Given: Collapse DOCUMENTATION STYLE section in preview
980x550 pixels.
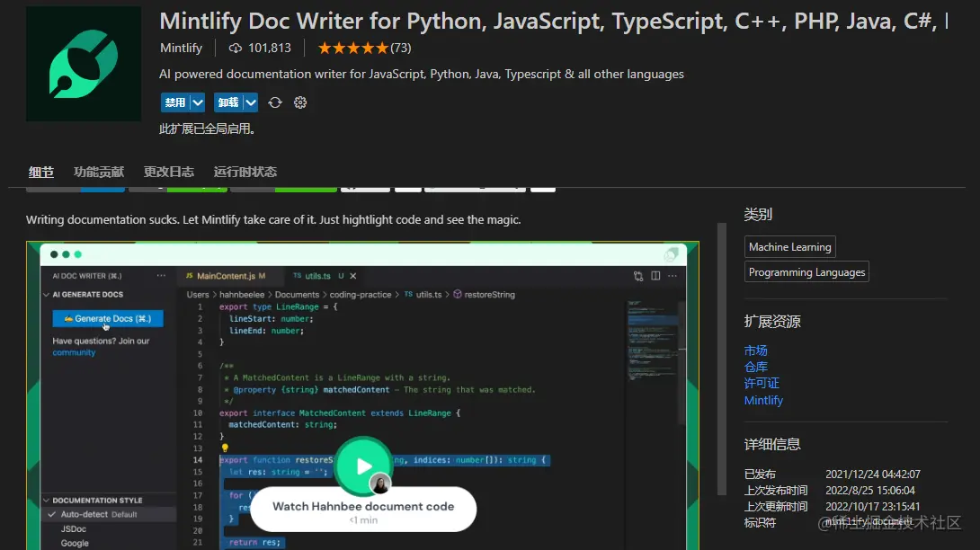Looking at the screenshot, I should tap(46, 500).
